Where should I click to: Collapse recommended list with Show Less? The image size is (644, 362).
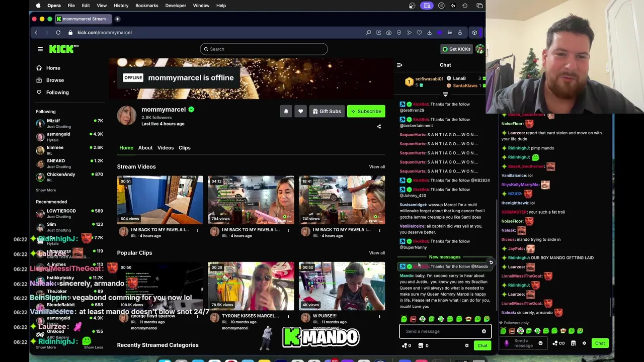point(93,347)
